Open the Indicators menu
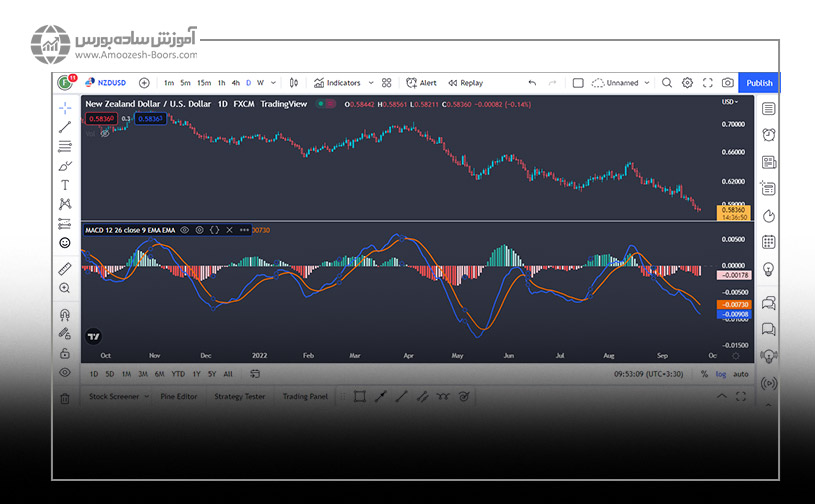815x504 pixels. 338,83
